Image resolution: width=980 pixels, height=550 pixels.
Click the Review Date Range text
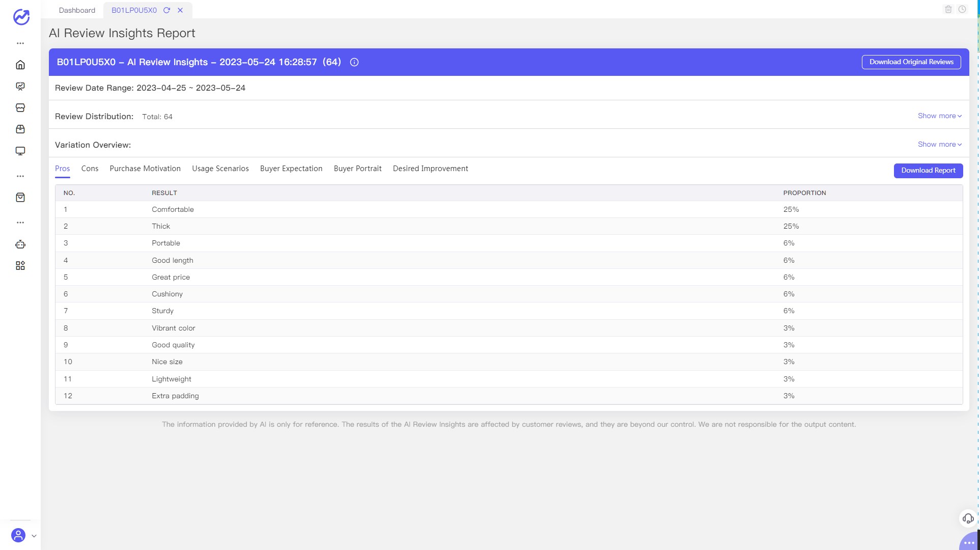(x=150, y=88)
